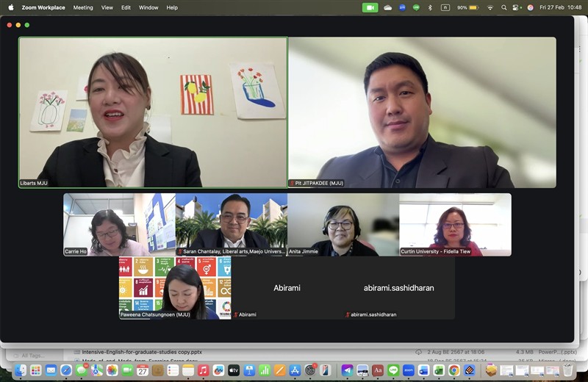
Task: Open the View menu
Action: click(107, 7)
